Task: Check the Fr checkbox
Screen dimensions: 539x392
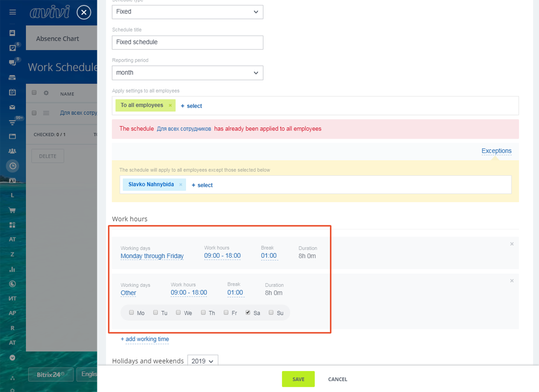Action: [226, 313]
